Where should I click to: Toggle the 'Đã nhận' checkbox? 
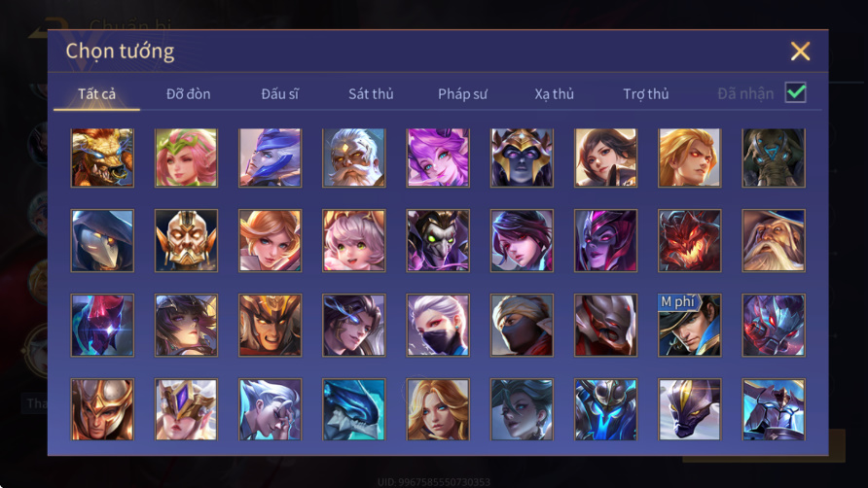pos(795,92)
